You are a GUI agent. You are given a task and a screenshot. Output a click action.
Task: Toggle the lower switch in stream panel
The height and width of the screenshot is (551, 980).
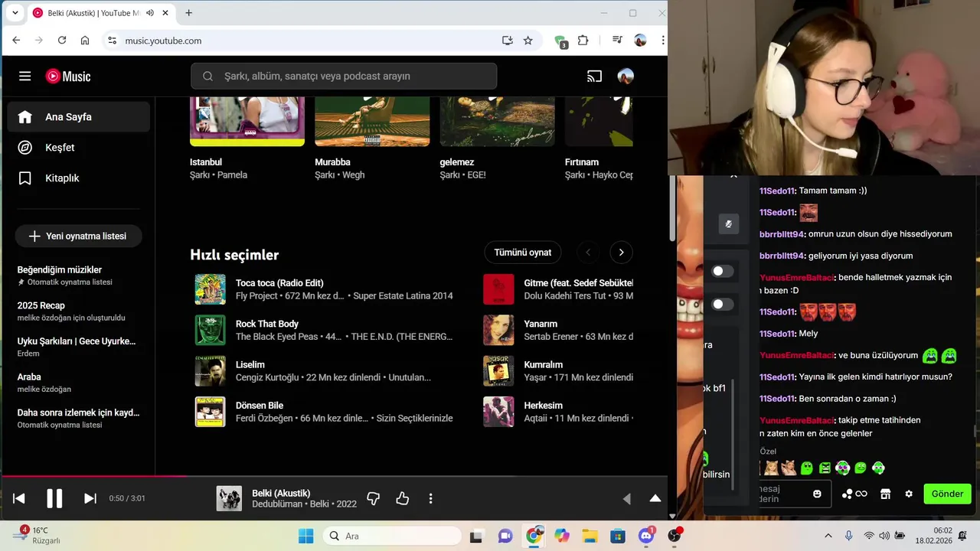click(722, 304)
